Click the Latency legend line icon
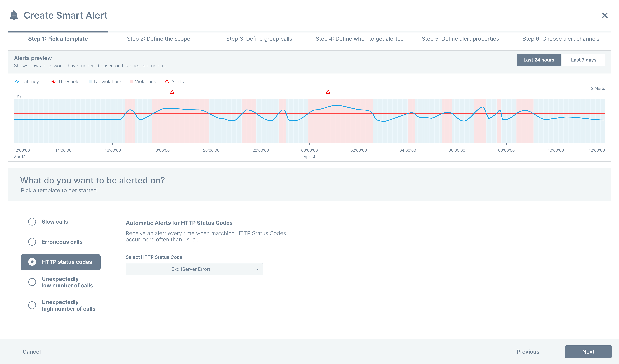 point(17,82)
